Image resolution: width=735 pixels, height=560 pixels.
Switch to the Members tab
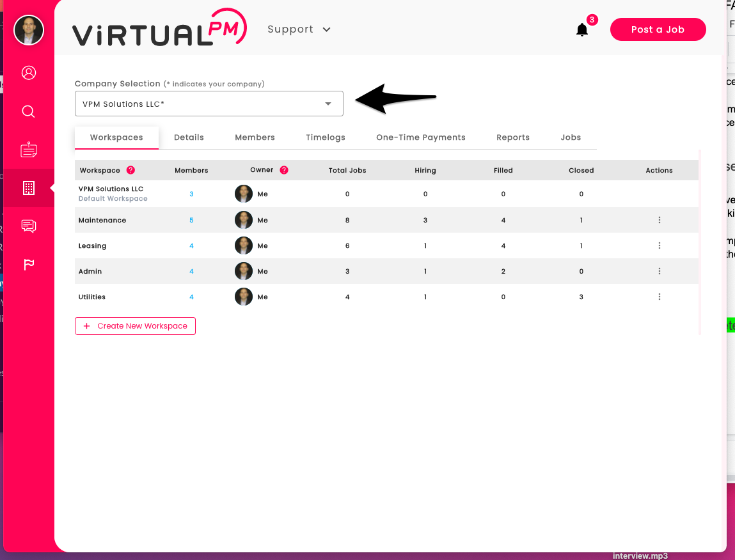click(255, 137)
